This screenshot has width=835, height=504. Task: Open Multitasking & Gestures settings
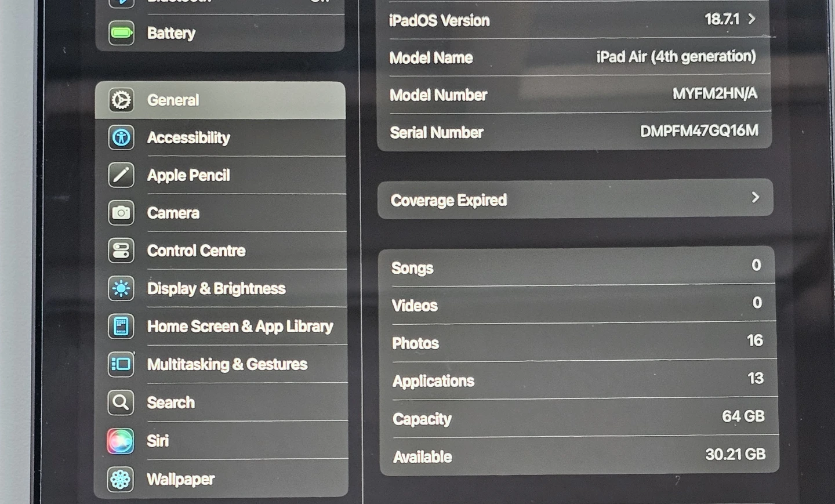pyautogui.click(x=222, y=364)
